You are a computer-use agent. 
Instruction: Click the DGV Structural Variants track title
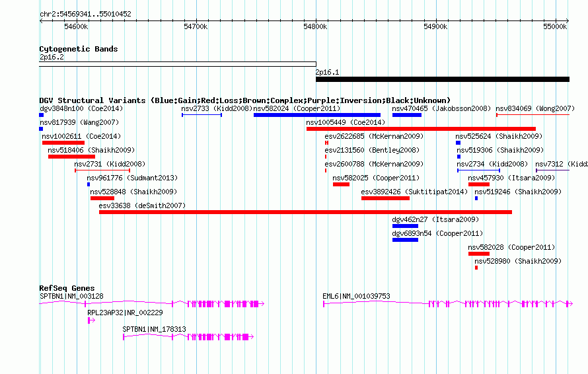point(245,100)
